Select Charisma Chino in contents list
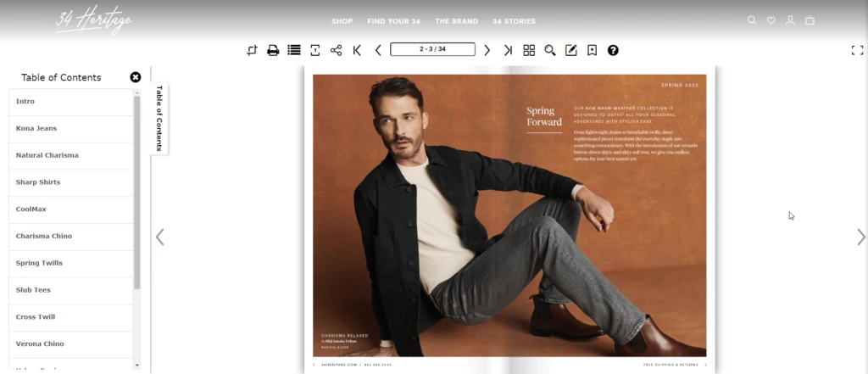 tap(71, 236)
